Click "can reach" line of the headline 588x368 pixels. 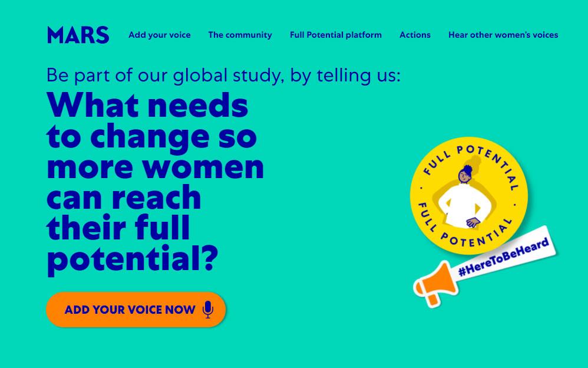(124, 198)
